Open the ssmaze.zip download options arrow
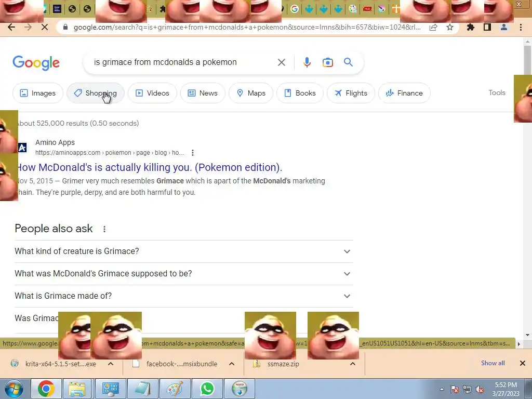The height and width of the screenshot is (399, 532). (353, 364)
